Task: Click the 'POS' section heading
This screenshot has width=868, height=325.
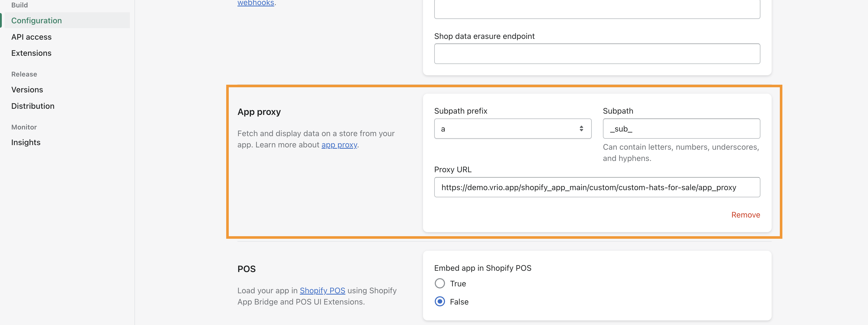Action: pyautogui.click(x=246, y=269)
